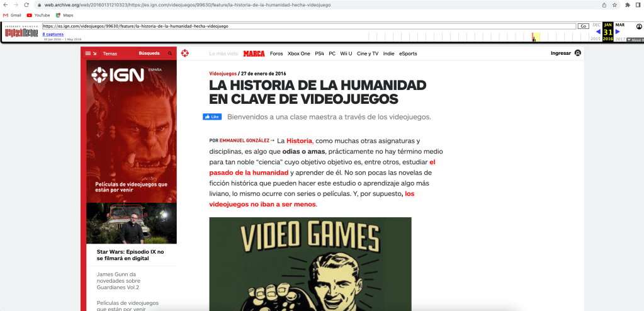Click the Ingresar user profile icon
This screenshot has height=311, width=644.
tap(577, 54)
